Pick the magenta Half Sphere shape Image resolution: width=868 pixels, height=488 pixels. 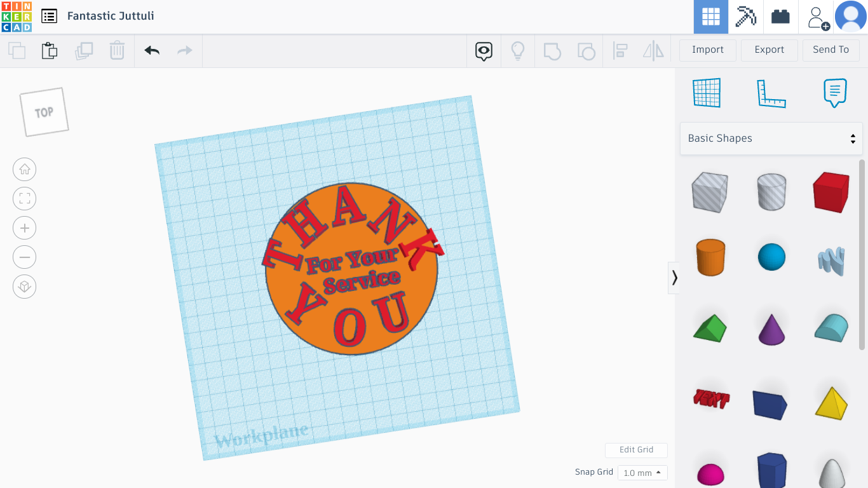pyautogui.click(x=710, y=475)
